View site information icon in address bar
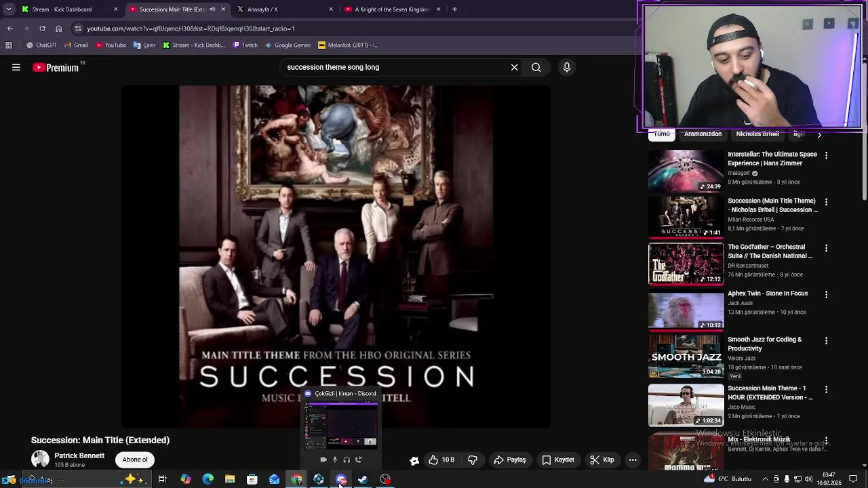 [78, 28]
